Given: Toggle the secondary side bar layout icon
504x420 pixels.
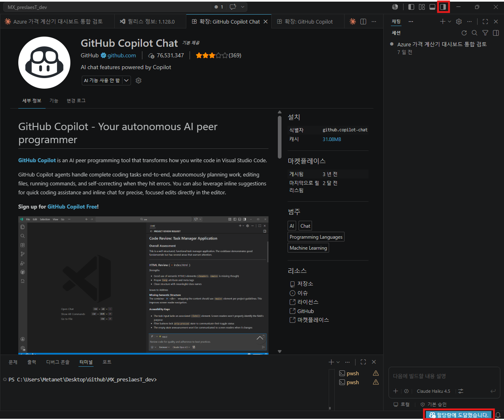Looking at the screenshot, I should tap(443, 7).
